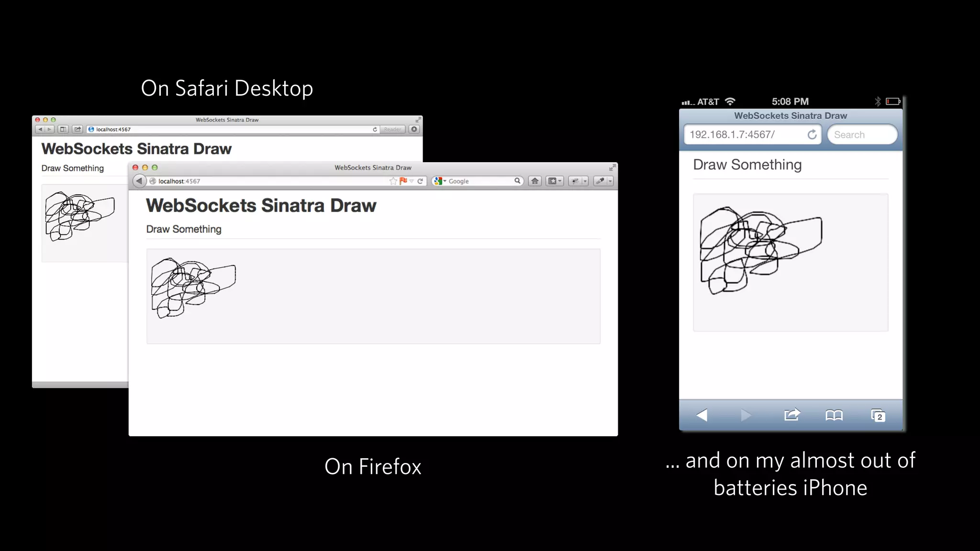The height and width of the screenshot is (551, 980).
Task: Open the downloads icon in Safari desktop toolbar
Action: [x=414, y=129]
